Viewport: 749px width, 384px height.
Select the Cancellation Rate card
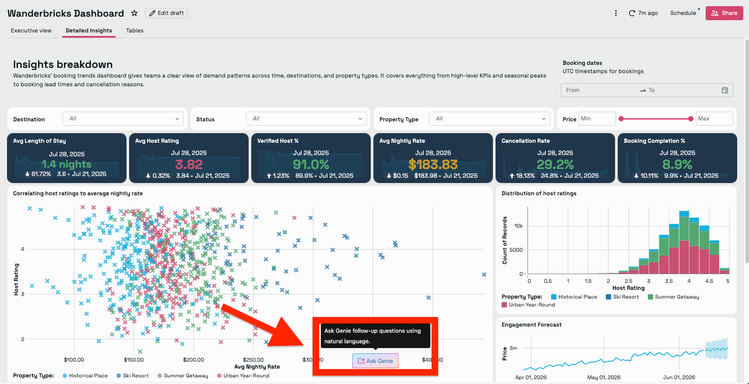click(x=555, y=158)
